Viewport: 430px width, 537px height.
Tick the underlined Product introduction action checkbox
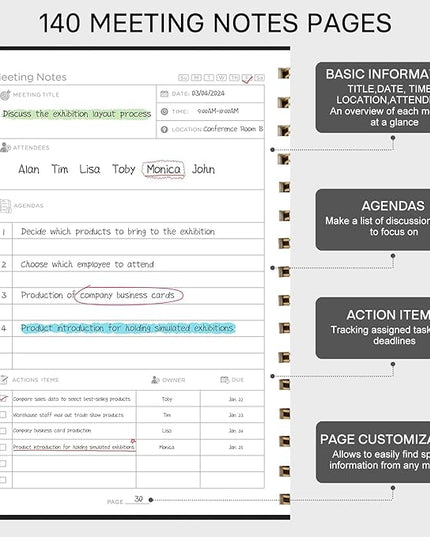pos(3,447)
